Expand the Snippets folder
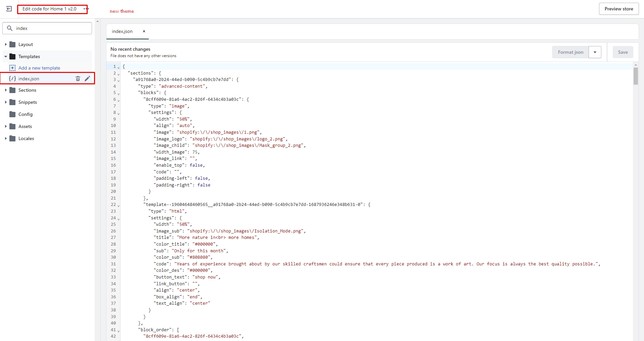Screen dimensions: 644x341 click(6, 102)
